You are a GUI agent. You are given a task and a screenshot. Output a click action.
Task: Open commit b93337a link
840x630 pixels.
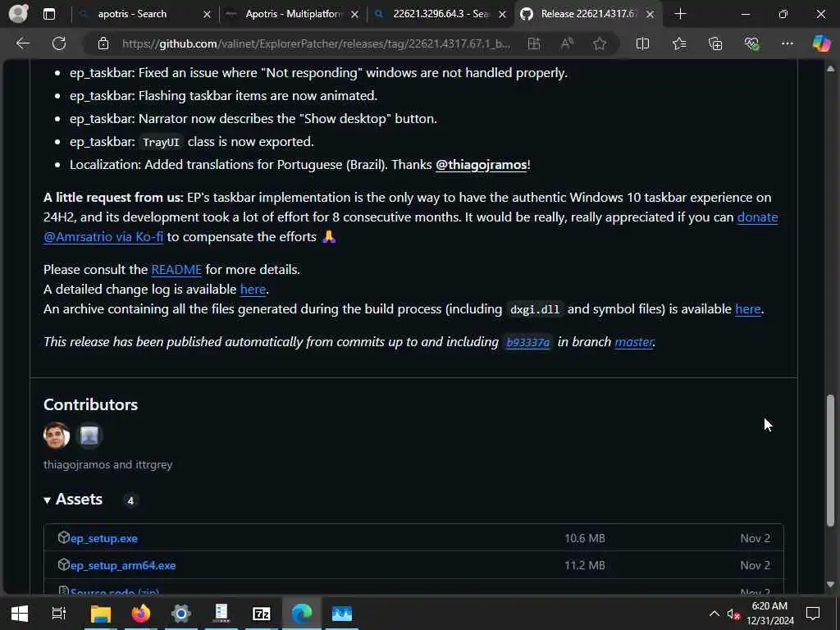(527, 342)
